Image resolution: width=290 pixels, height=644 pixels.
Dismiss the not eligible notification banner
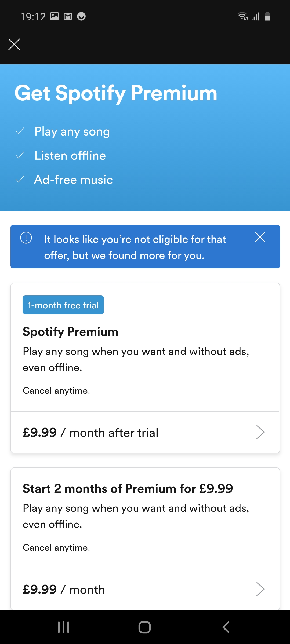[x=260, y=237]
